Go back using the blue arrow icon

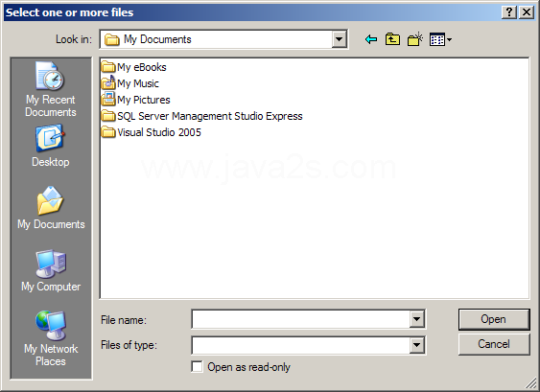(x=371, y=39)
